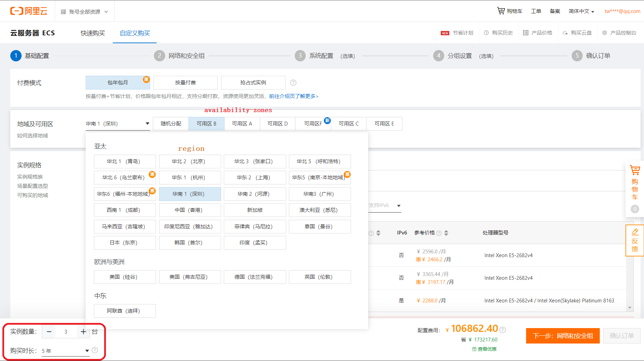
Task: Click the help icon beside 配置费用 price
Action: (x=502, y=330)
